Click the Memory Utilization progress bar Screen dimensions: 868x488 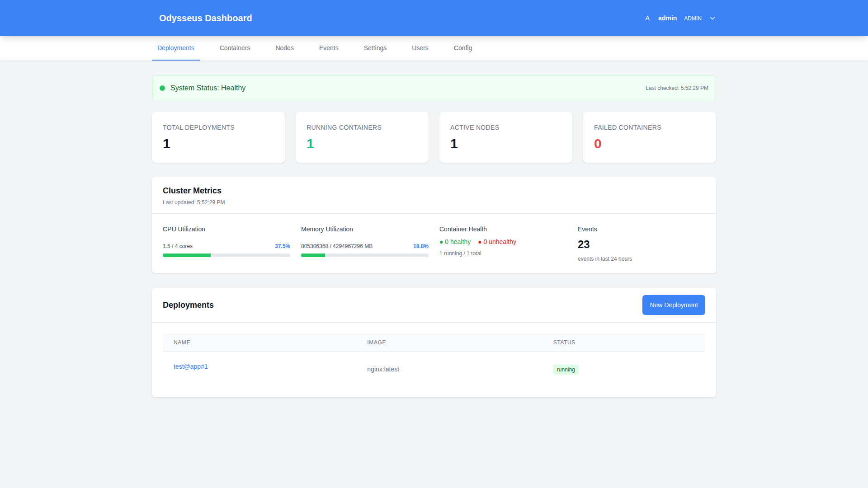click(x=364, y=255)
